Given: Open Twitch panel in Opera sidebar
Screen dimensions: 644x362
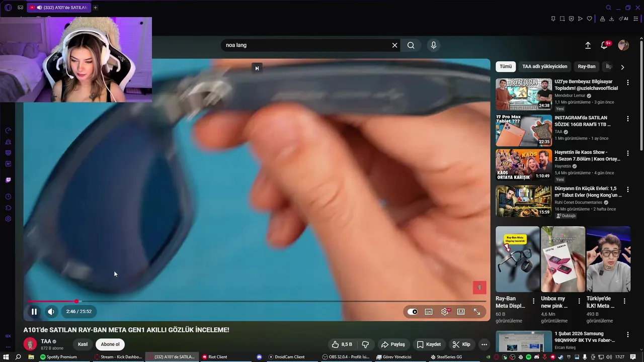Looking at the screenshot, I should [x=8, y=180].
